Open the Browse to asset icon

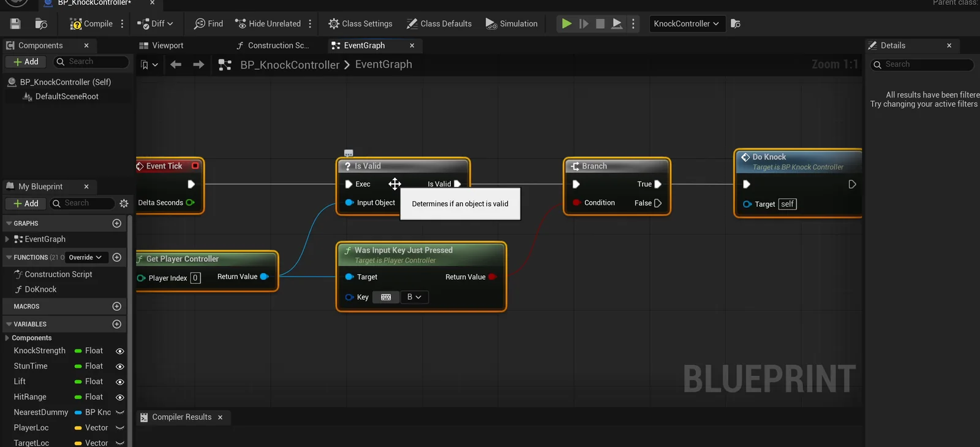(41, 24)
